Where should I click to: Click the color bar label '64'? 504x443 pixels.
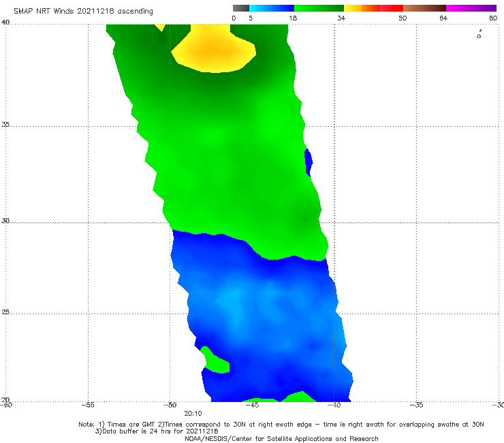tap(443, 18)
